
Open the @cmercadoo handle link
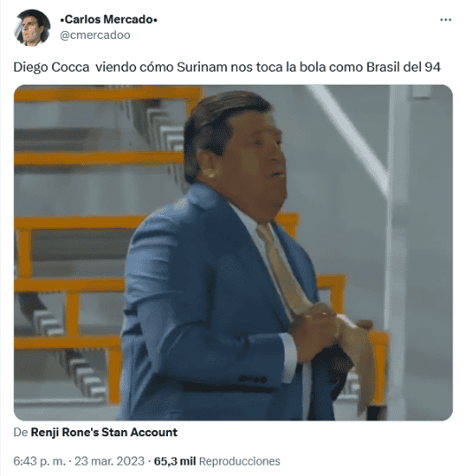(95, 35)
